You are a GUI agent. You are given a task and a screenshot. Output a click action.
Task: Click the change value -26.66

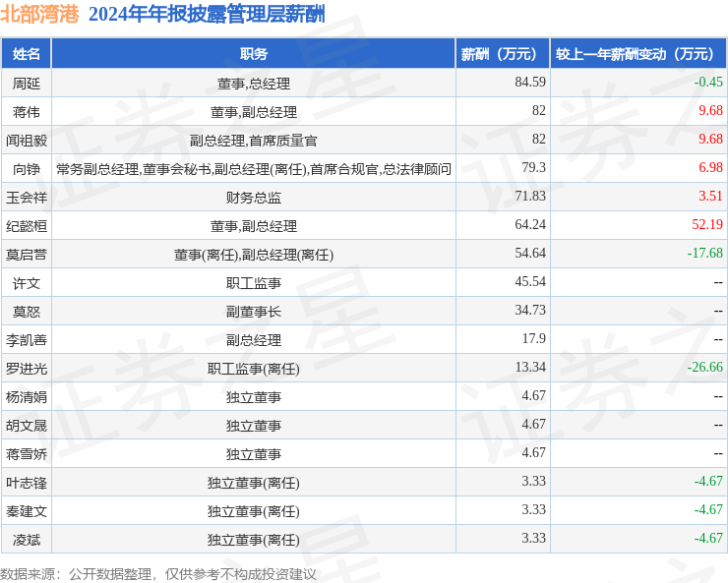705,368
